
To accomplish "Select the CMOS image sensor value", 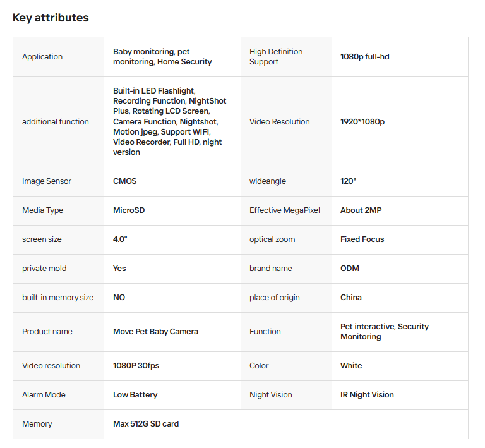I will 124,181.
